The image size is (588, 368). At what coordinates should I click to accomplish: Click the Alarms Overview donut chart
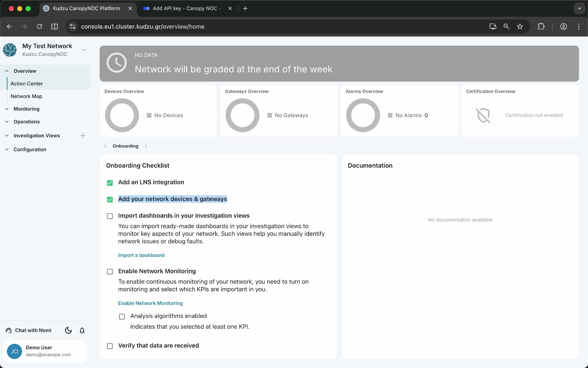(363, 115)
